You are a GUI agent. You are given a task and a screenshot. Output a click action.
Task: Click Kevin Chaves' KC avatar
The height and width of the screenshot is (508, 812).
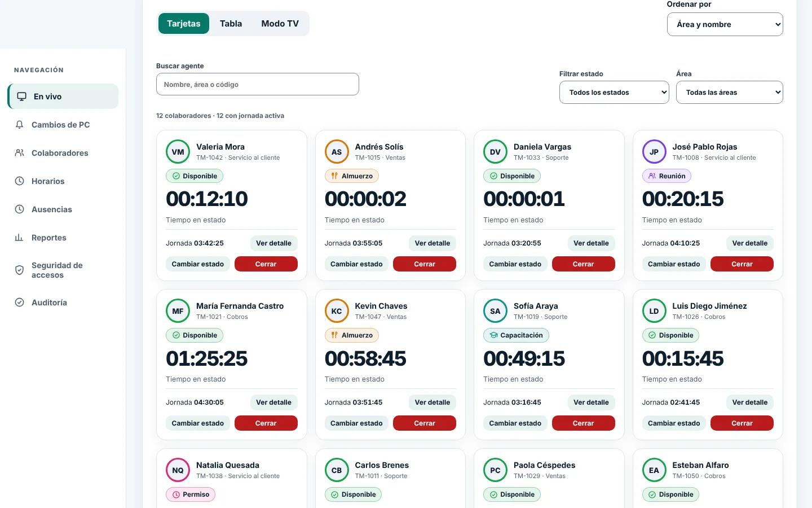point(337,311)
